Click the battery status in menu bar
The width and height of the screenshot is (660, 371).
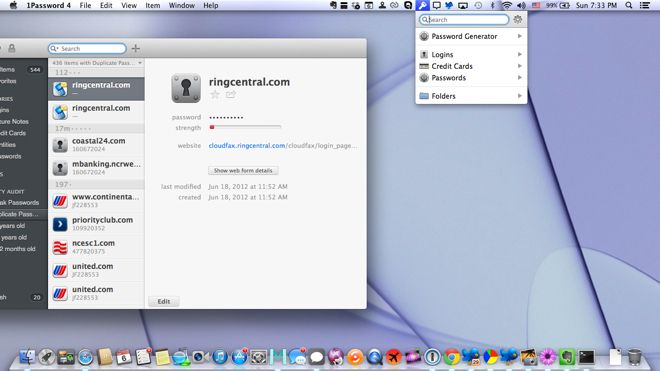(558, 5)
